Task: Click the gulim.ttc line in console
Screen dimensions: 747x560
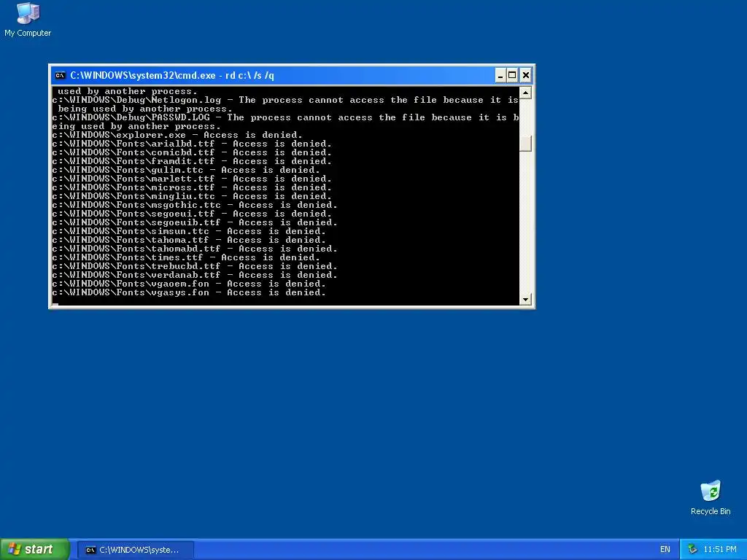Action: point(186,170)
